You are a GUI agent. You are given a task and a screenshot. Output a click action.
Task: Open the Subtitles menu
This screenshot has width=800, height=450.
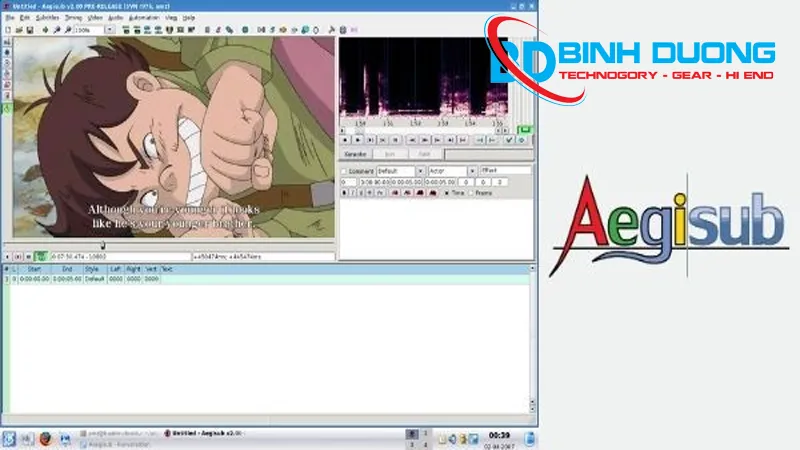coord(47,18)
